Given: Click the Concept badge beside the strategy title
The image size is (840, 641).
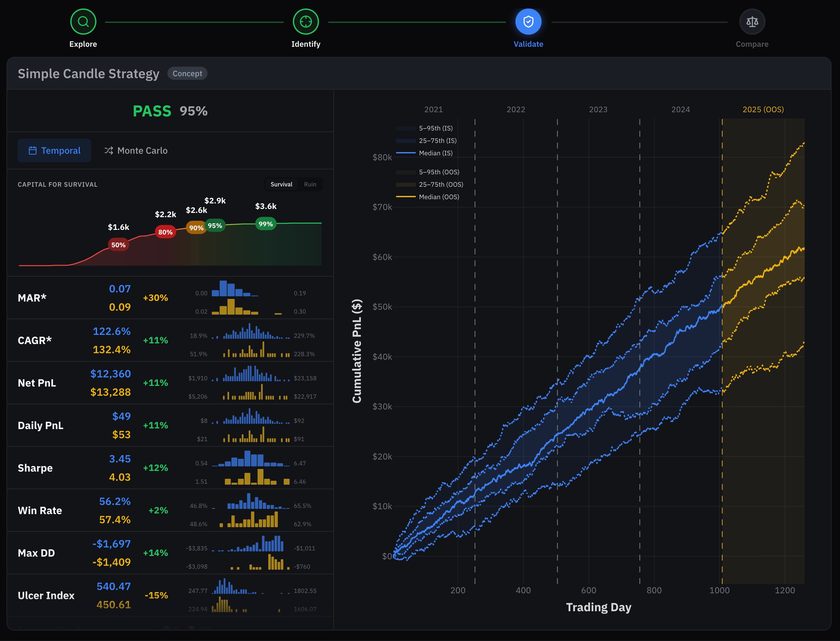Looking at the screenshot, I should [187, 73].
